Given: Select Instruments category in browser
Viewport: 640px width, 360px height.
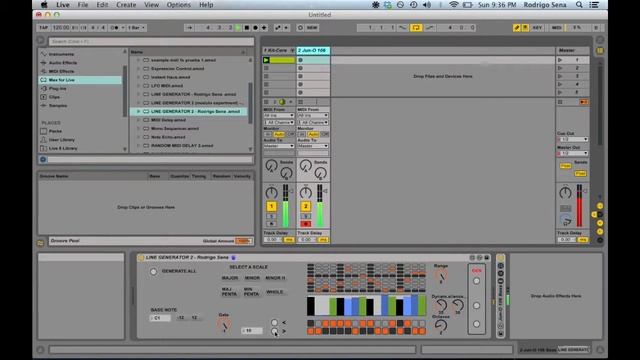Looking at the screenshot, I should pos(61,54).
